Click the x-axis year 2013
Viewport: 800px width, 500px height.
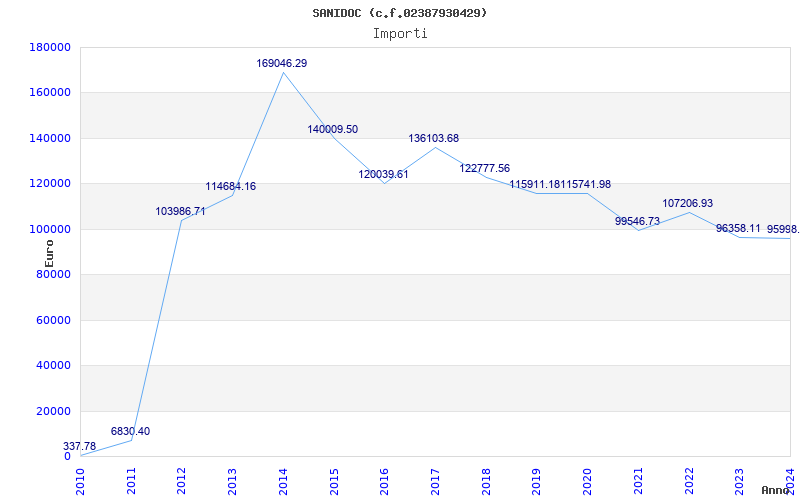[233, 482]
